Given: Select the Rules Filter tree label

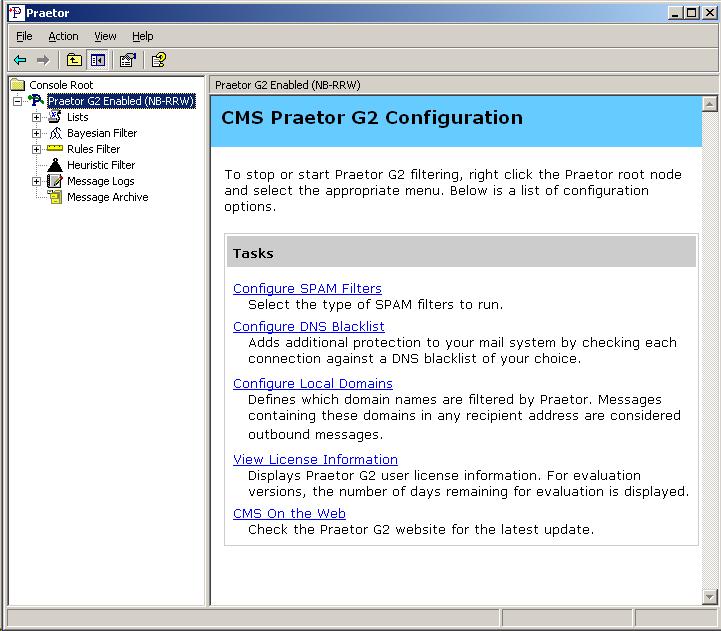Looking at the screenshot, I should [x=93, y=149].
